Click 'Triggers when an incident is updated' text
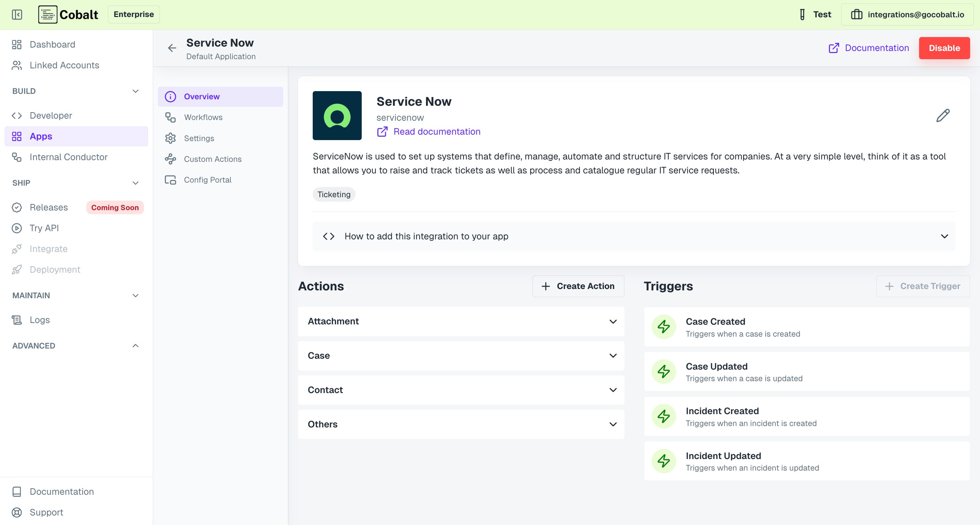This screenshot has height=525, width=980. [752, 468]
